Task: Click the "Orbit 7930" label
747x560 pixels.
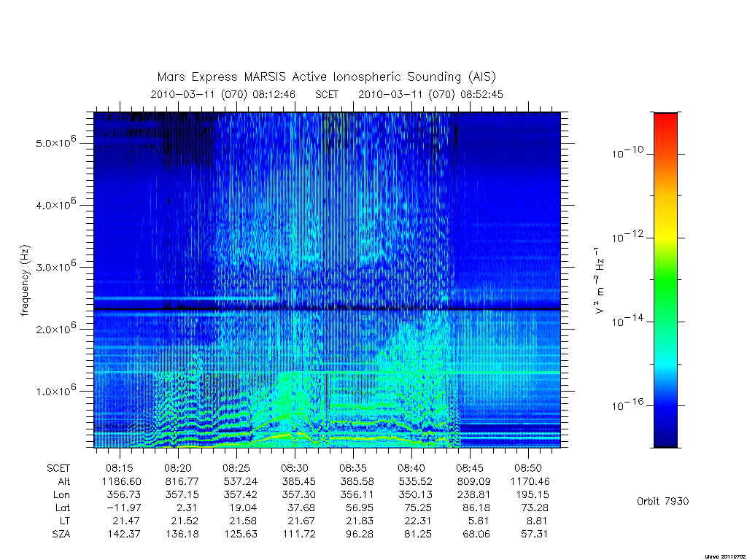Action: pyautogui.click(x=662, y=501)
